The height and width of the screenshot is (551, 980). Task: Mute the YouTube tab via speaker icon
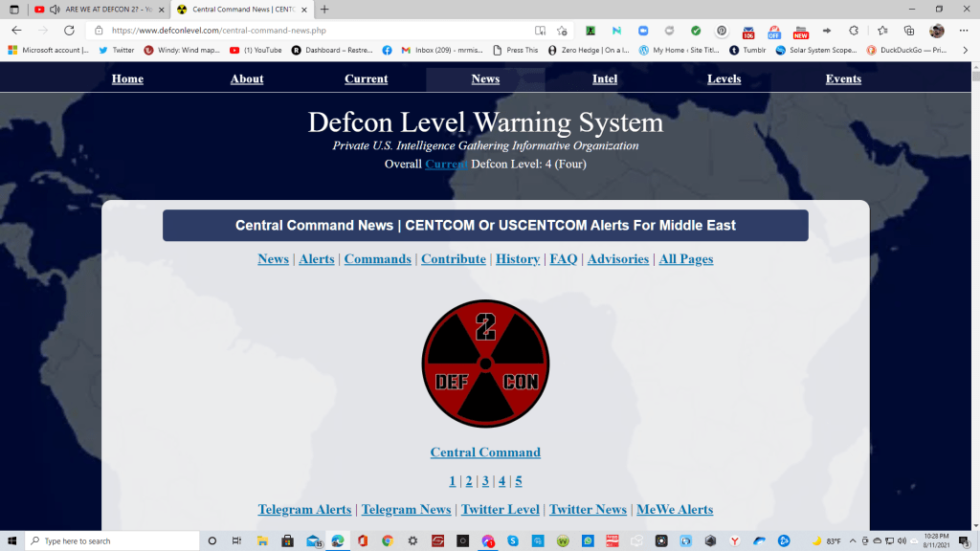tap(54, 10)
